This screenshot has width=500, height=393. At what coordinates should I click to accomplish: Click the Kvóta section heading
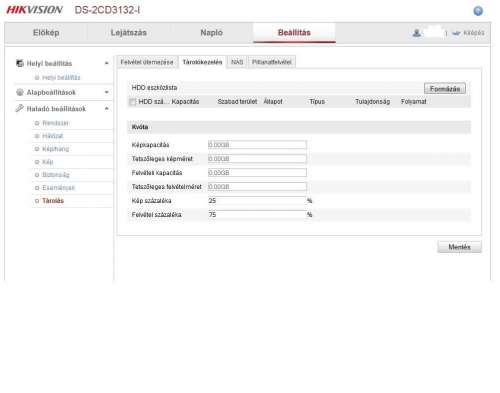click(140, 127)
